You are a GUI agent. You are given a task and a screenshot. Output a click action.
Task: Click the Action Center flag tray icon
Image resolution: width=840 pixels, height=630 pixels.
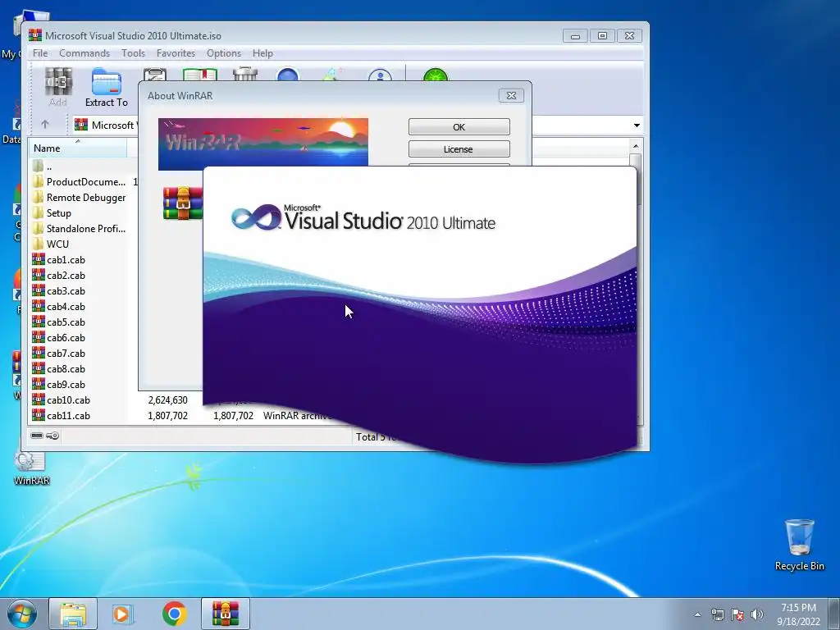click(x=737, y=614)
